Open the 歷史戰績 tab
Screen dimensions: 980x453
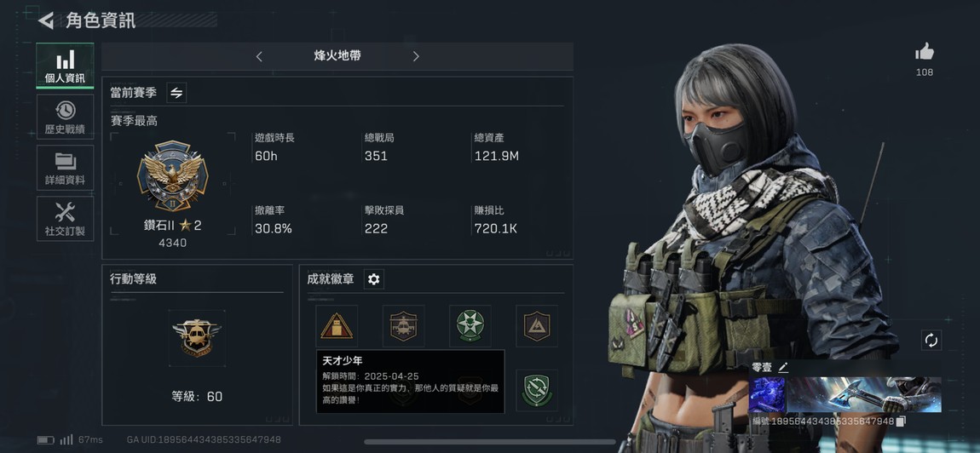(65, 117)
